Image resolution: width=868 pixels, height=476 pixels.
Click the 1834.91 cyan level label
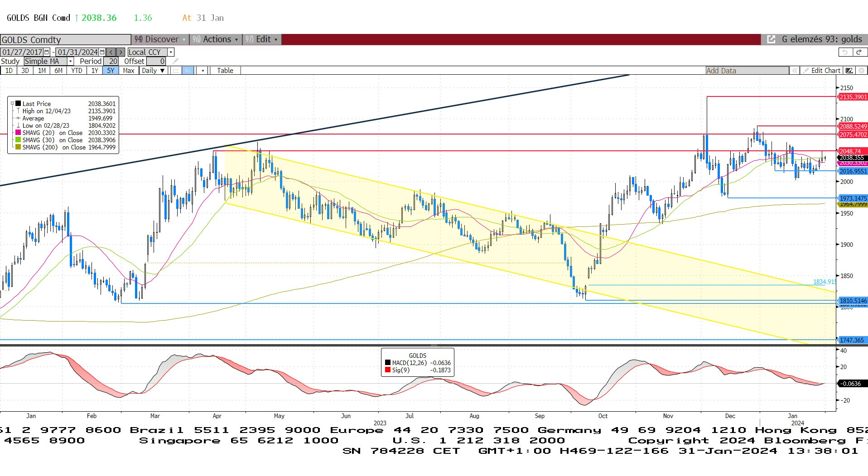click(x=825, y=282)
